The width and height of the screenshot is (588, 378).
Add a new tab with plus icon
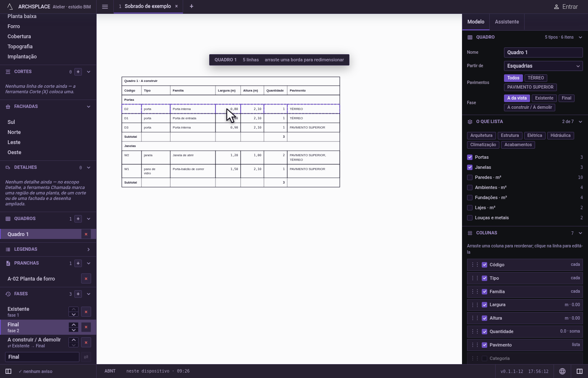click(x=192, y=6)
